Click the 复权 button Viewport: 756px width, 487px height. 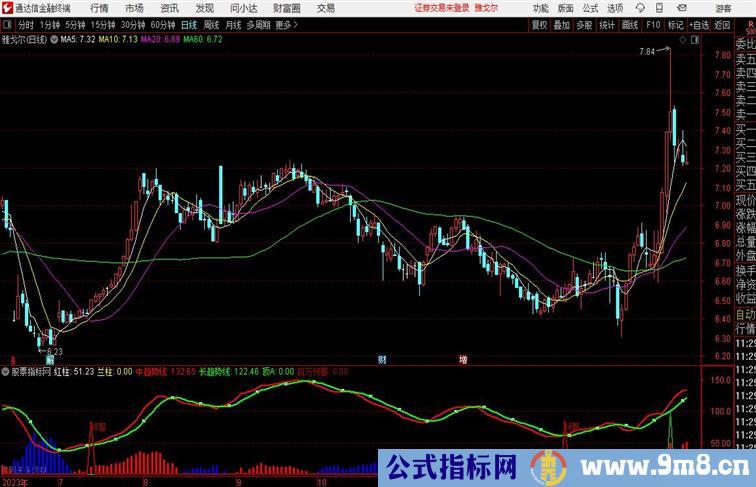539,25
